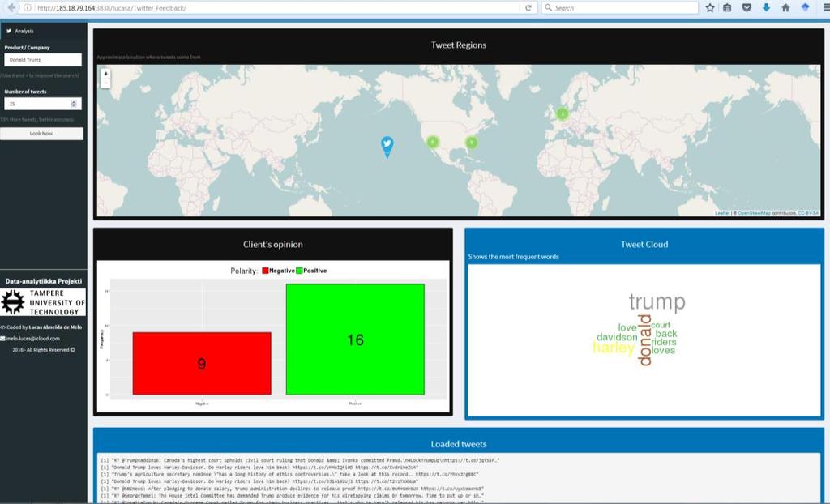This screenshot has height=504, width=830.
Task: Click the blue extension icon in toolbar
Action: pos(805,7)
